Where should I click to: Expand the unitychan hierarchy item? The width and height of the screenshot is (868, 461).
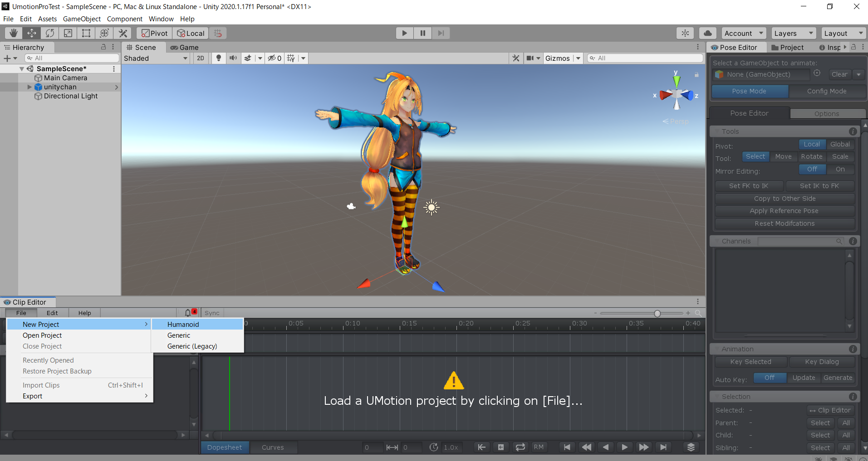[30, 87]
